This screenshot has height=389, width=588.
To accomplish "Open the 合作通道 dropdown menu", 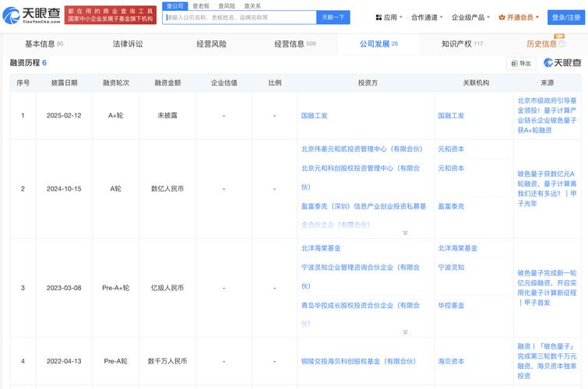I will [x=427, y=17].
